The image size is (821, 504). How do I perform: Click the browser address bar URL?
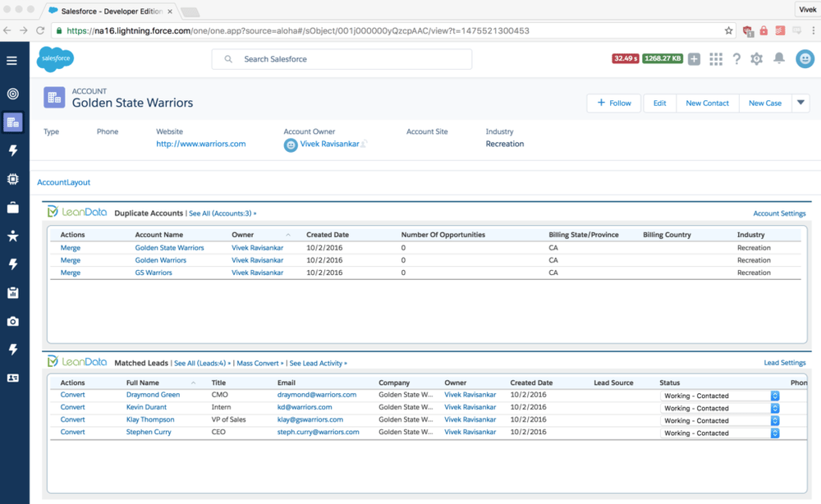click(298, 31)
